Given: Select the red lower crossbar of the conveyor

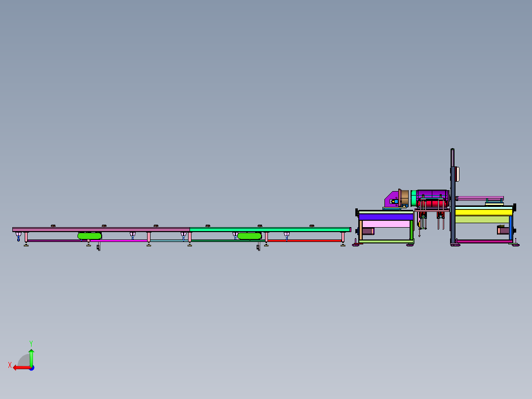Looking at the screenshot, I should 304,241.
